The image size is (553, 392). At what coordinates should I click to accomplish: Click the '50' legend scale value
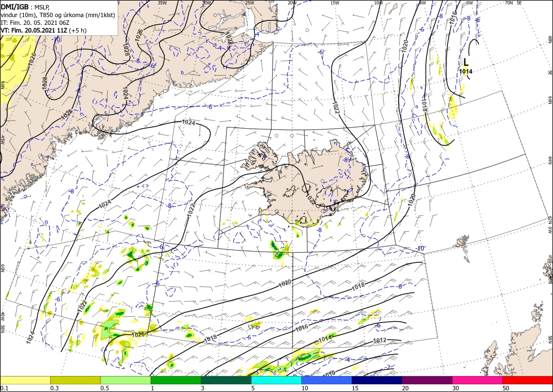pos(506,388)
